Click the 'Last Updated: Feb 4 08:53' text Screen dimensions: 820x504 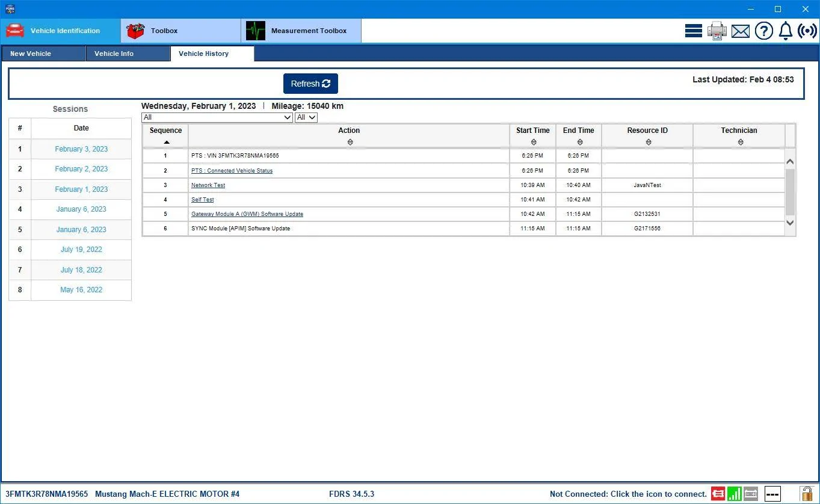pos(743,79)
